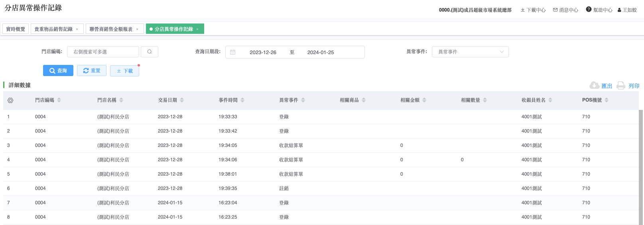
Task: Close the 聯營商銷售金額報表 tab
Action: pos(137,29)
